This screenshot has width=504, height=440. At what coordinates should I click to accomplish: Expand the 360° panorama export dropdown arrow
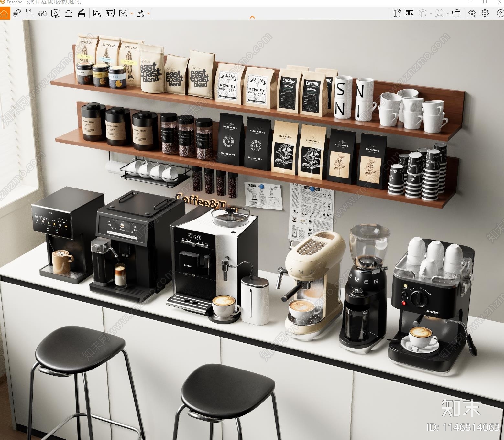point(132,14)
